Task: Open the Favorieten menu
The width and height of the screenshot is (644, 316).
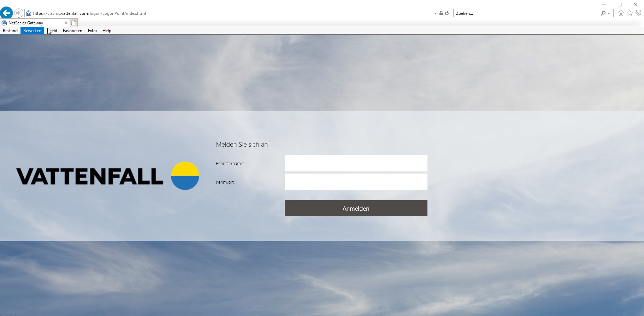Action: tap(72, 31)
